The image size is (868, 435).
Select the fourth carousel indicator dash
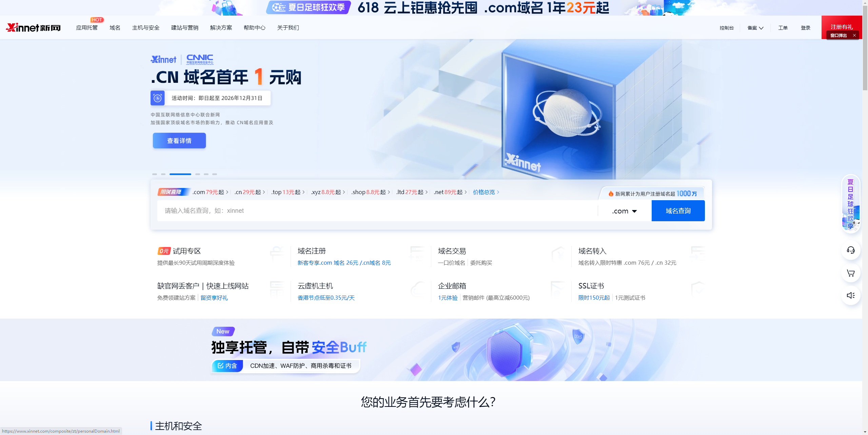click(x=198, y=174)
